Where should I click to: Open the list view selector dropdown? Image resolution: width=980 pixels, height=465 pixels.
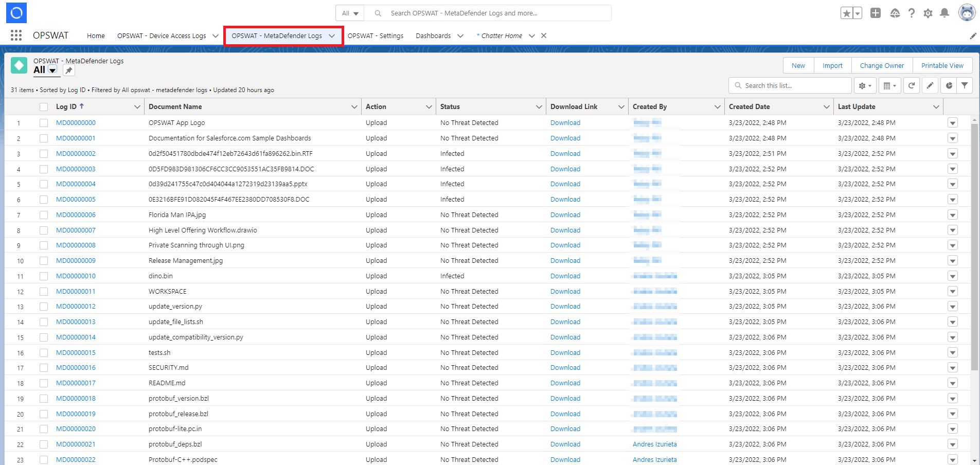coord(52,70)
